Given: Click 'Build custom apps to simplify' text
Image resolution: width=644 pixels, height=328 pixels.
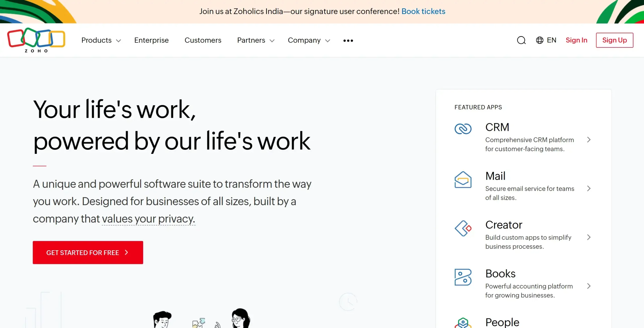Looking at the screenshot, I should [528, 238].
